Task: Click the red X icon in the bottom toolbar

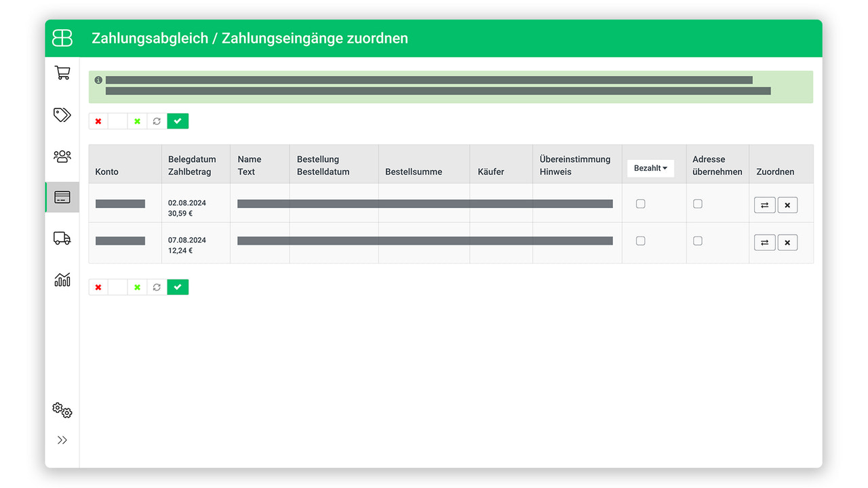Action: (98, 287)
